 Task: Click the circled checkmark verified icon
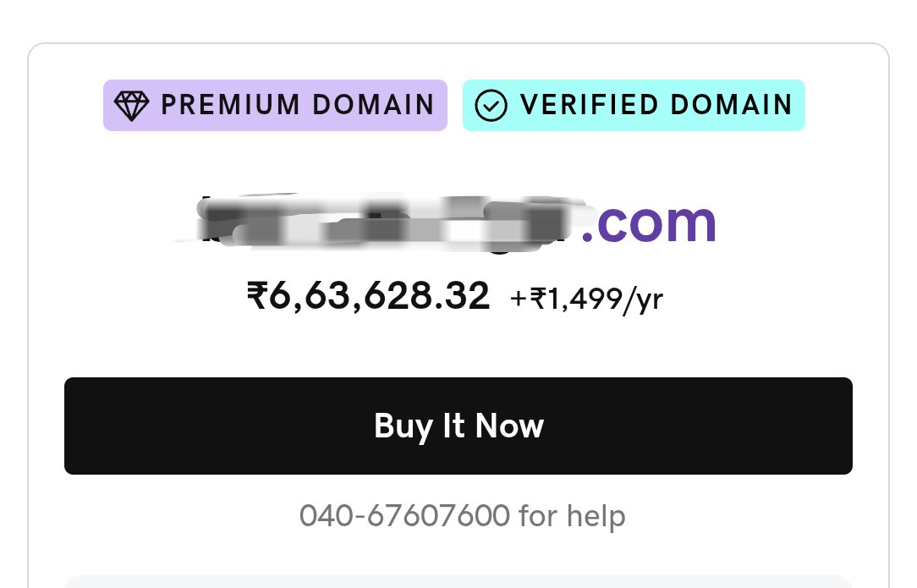(x=491, y=106)
